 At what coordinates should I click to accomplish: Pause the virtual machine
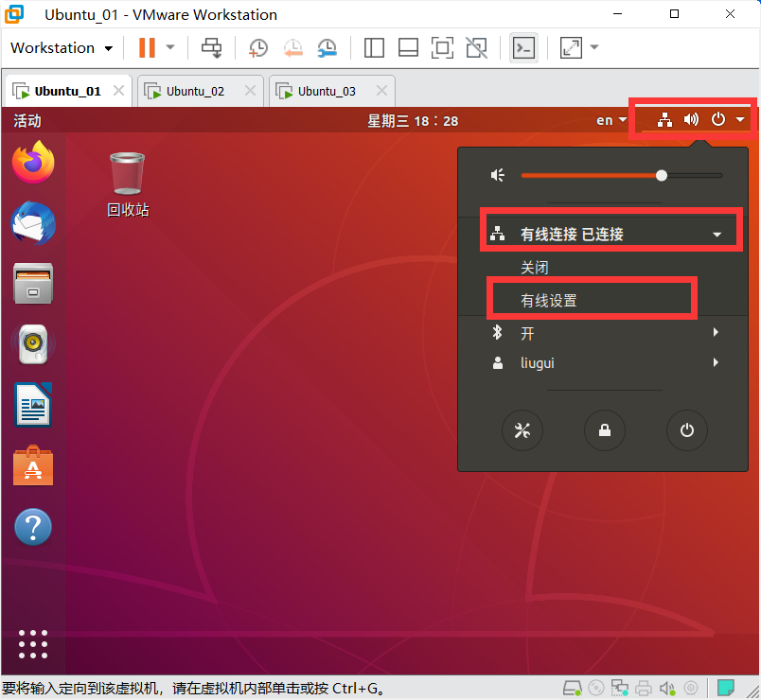point(147,47)
